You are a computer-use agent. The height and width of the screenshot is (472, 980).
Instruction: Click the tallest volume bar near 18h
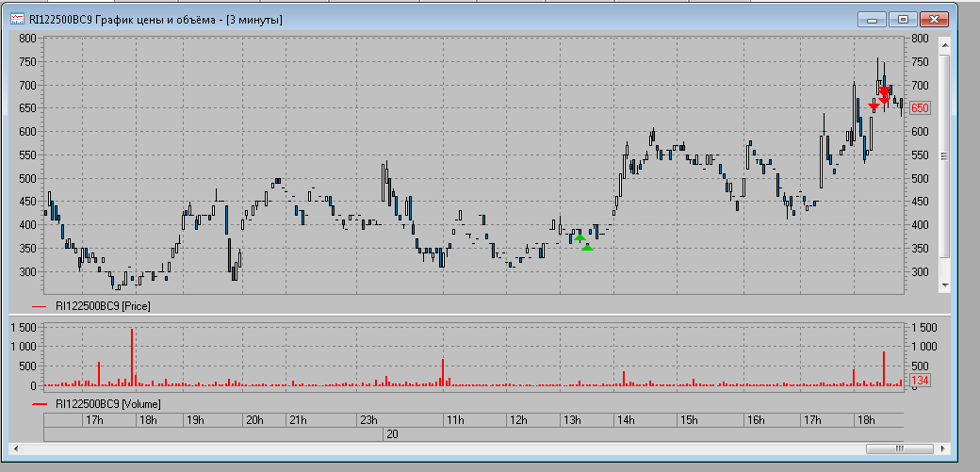(132, 356)
